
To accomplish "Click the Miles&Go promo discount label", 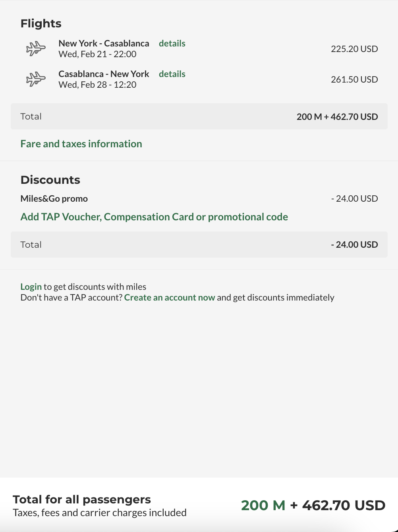I will pyautogui.click(x=54, y=199).
